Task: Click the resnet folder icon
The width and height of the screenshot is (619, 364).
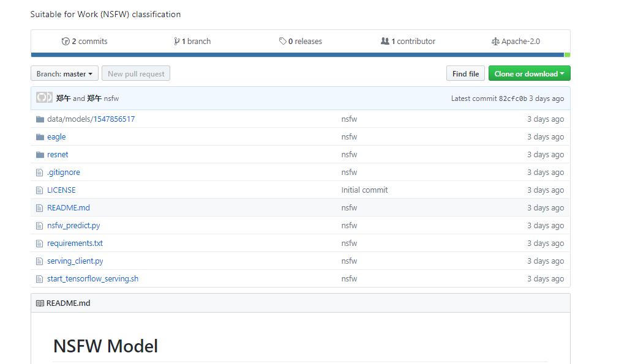Action: [40, 155]
